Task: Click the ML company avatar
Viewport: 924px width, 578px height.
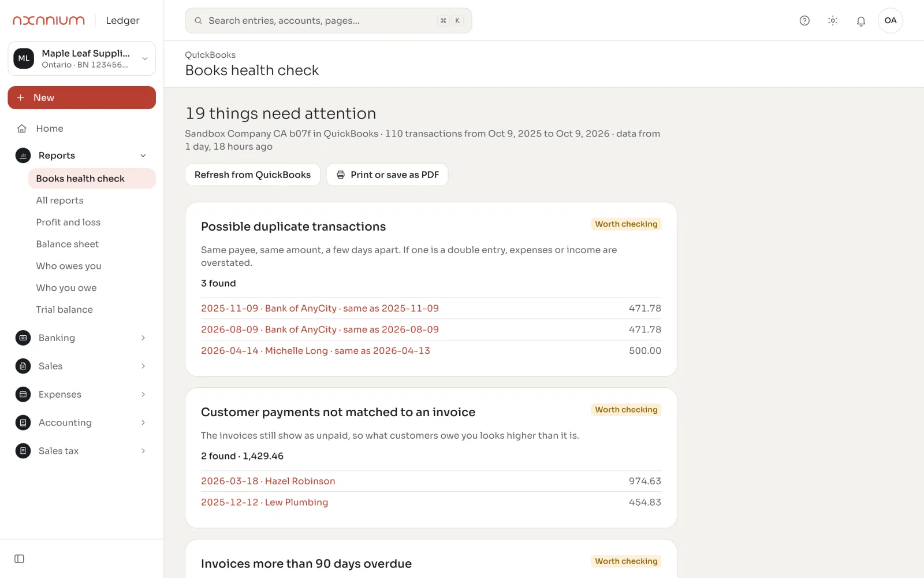Action: click(24, 58)
